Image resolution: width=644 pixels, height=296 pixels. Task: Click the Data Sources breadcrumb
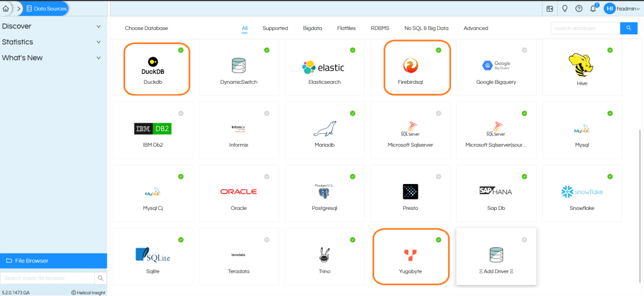(47, 8)
